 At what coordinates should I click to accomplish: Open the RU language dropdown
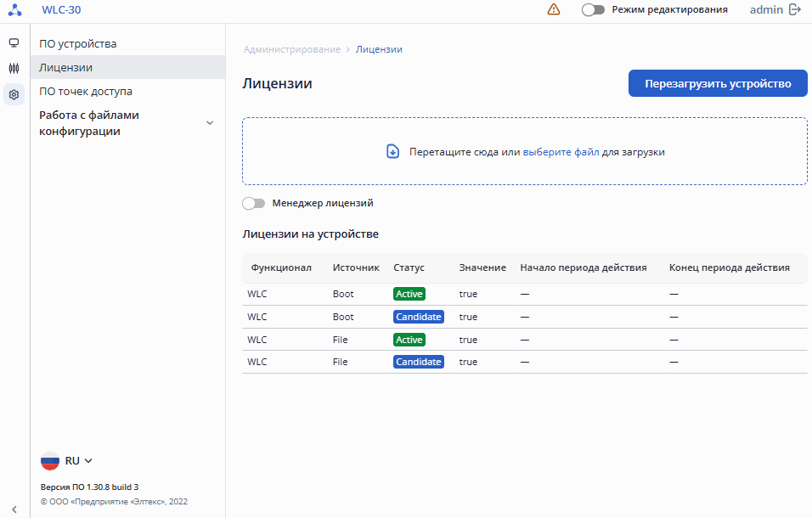click(x=78, y=461)
